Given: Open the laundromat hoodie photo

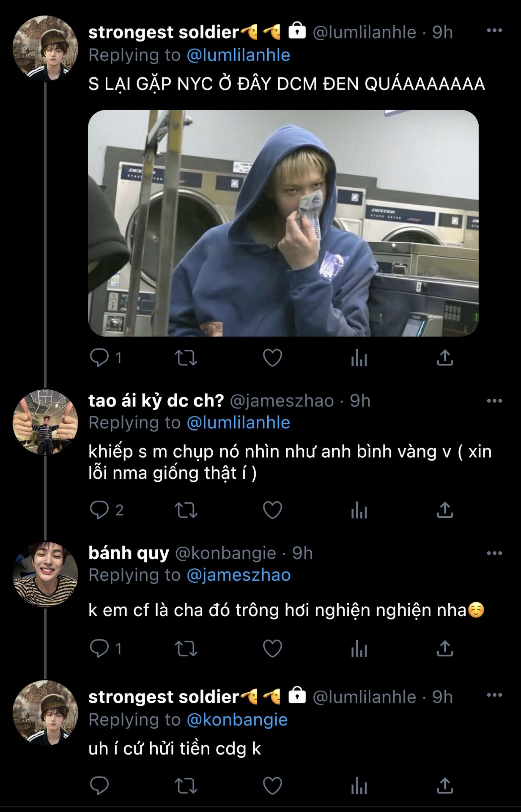Looking at the screenshot, I should (x=283, y=223).
